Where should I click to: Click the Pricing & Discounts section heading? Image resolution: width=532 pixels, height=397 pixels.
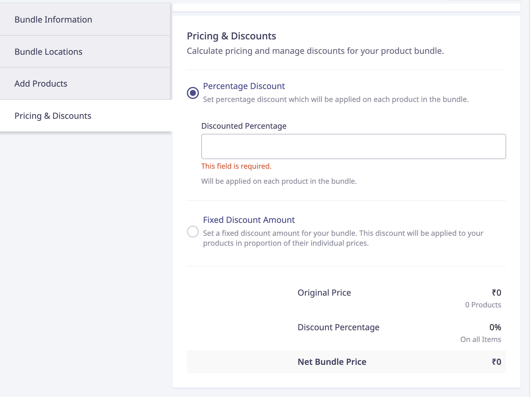point(231,36)
